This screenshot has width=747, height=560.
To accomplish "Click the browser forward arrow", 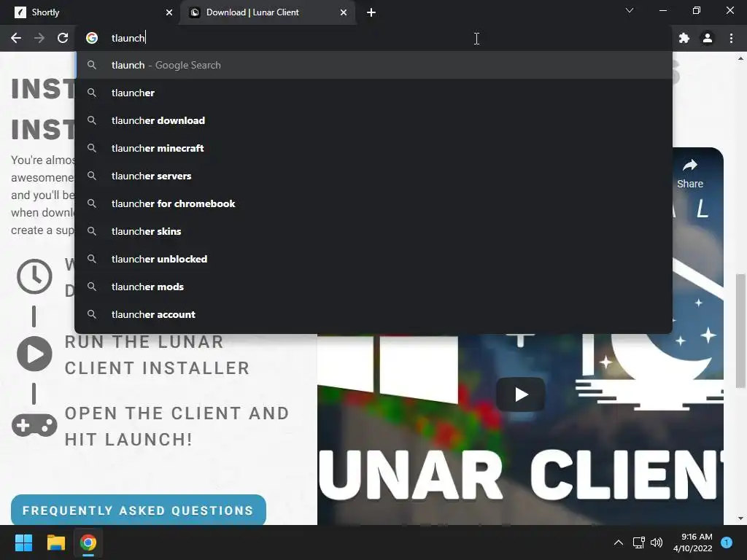I will pos(39,38).
